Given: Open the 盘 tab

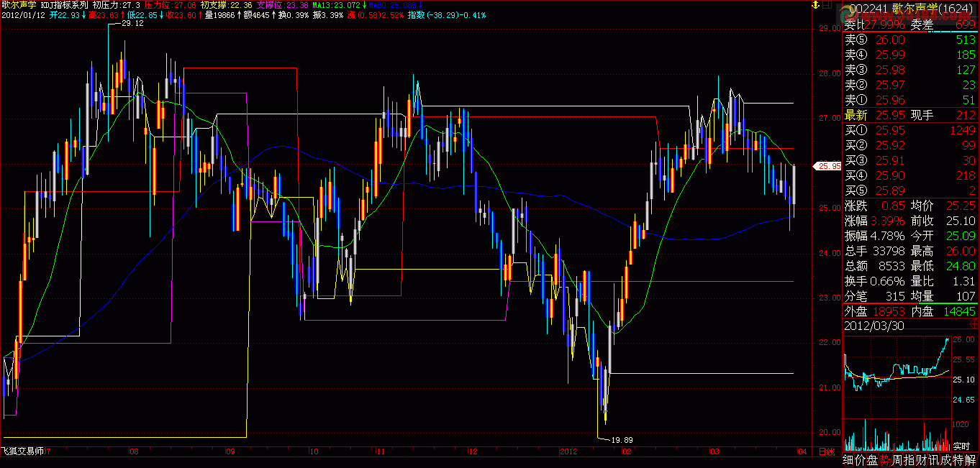Looking at the screenshot, I should click(x=872, y=461).
